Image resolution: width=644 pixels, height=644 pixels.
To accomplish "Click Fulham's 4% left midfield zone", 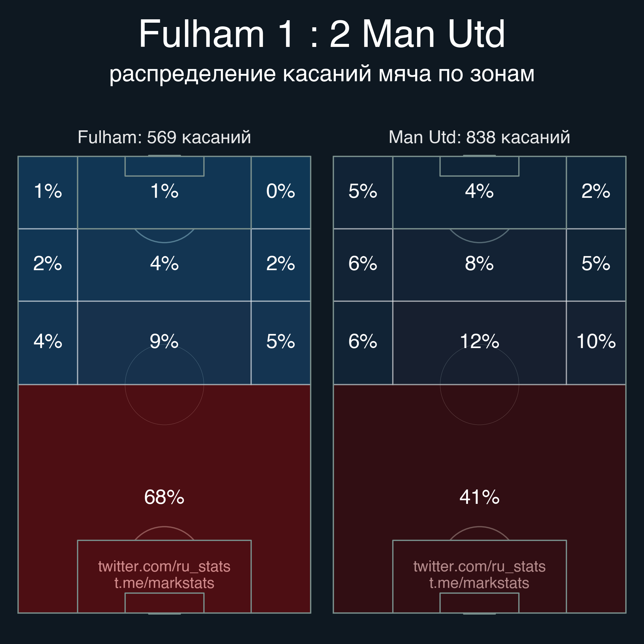I will click(x=48, y=343).
